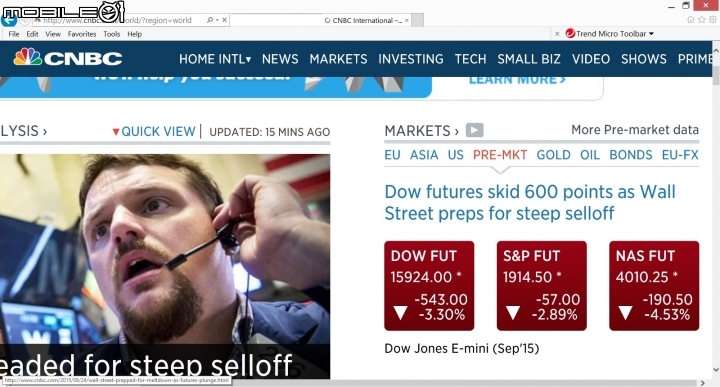Close the Trend Micro toolbar with X
Viewport: 720px width, 387px height.
557,34
